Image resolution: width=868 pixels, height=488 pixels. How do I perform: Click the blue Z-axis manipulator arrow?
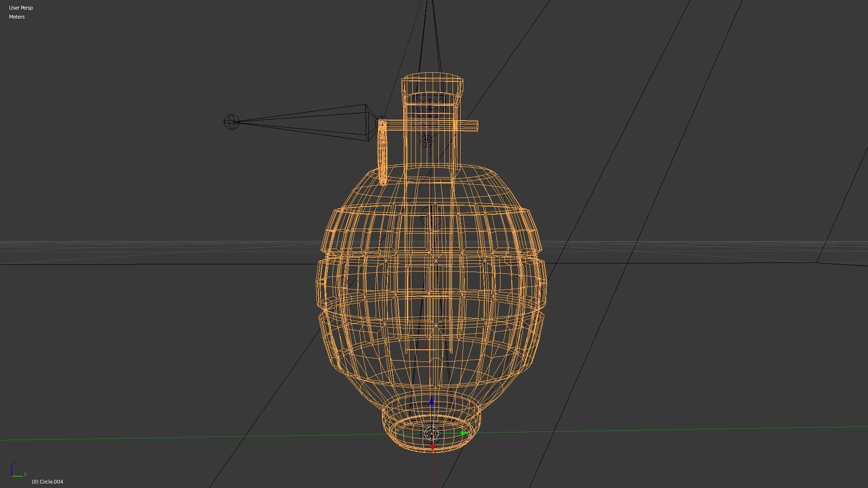coord(432,401)
